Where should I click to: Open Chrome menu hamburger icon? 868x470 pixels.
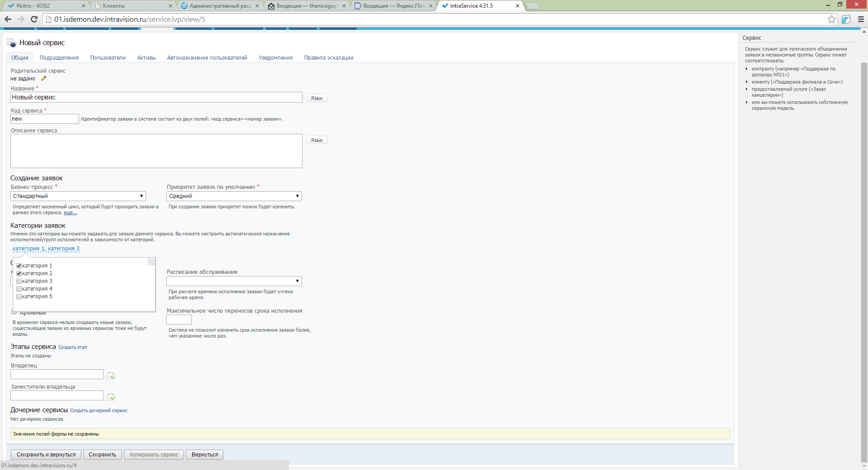(861, 19)
